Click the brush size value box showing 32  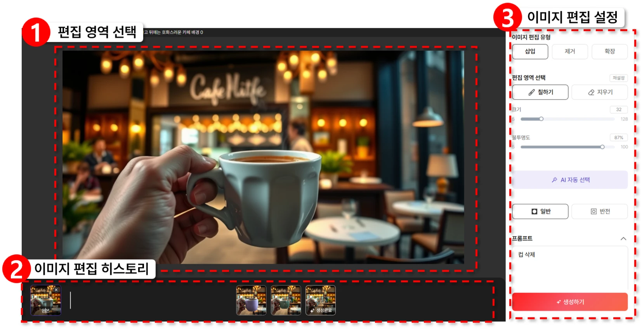pyautogui.click(x=618, y=110)
